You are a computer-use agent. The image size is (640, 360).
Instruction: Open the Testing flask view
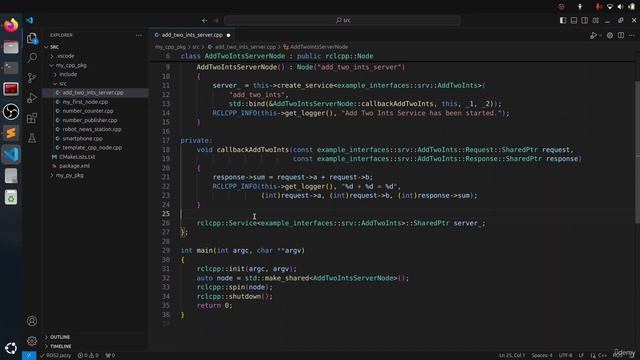click(x=32, y=138)
